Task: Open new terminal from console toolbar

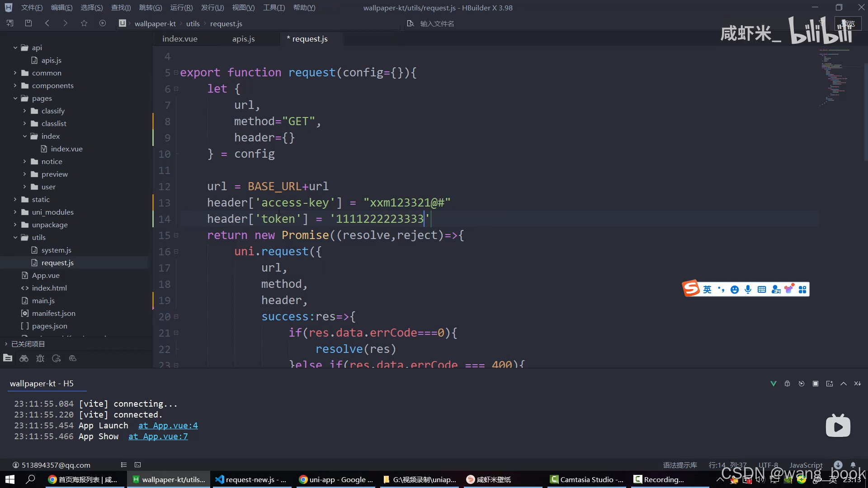Action: point(830,384)
